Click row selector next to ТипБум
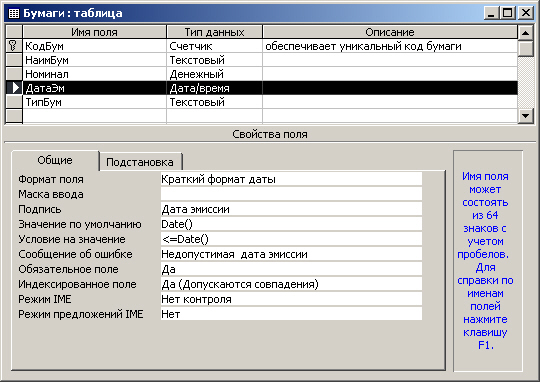This screenshot has height=382, width=540. [14, 102]
